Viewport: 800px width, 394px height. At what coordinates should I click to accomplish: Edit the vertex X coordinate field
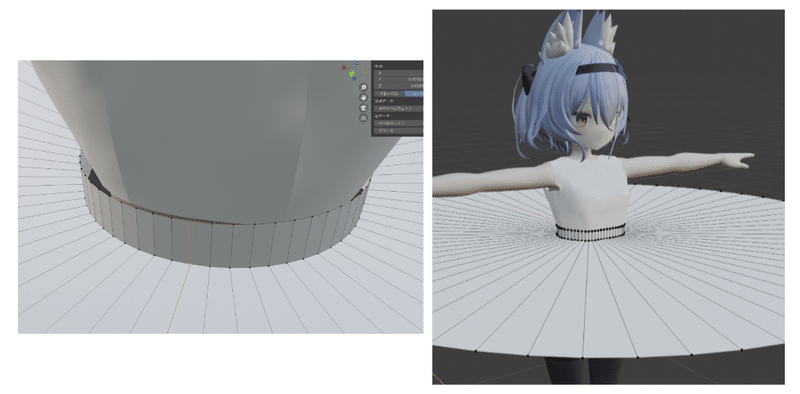(398, 73)
